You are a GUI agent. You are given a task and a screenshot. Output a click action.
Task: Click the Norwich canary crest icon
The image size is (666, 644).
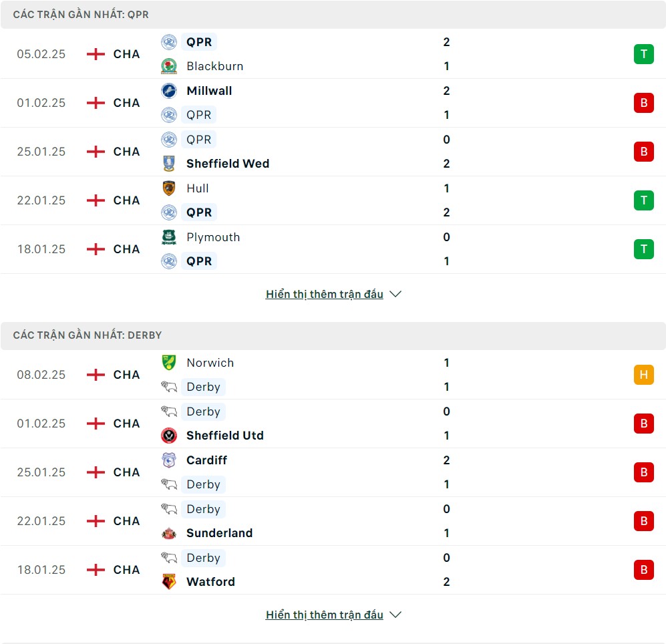click(169, 363)
